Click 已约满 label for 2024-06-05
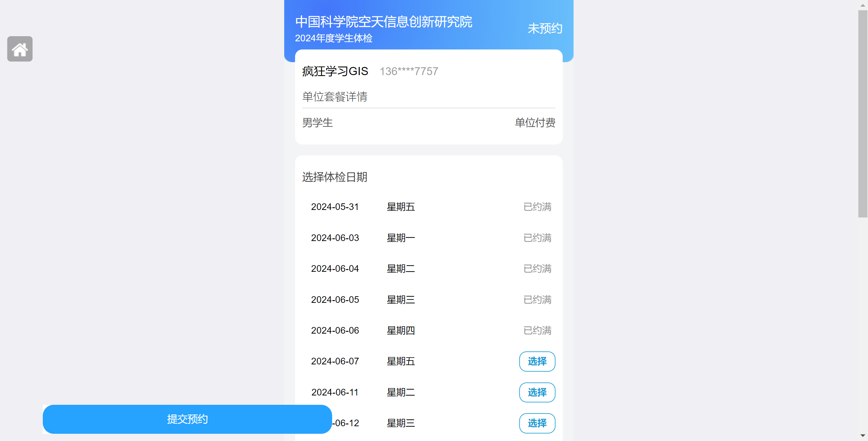The width and height of the screenshot is (868, 441). coord(537,300)
